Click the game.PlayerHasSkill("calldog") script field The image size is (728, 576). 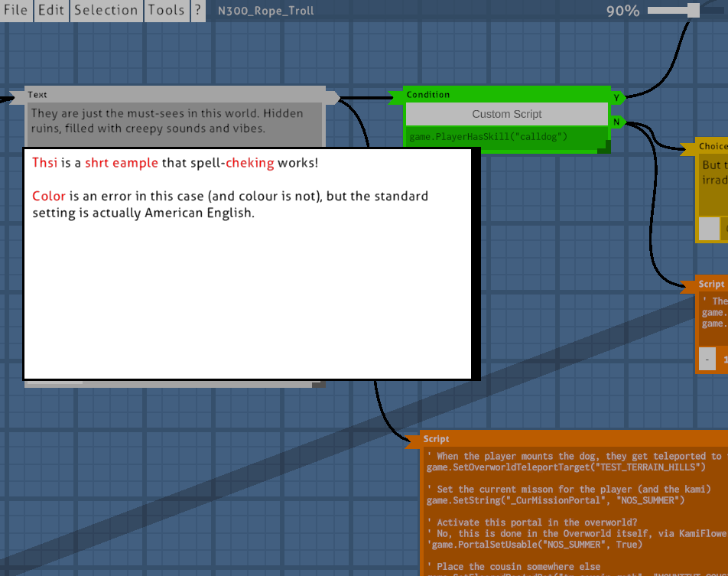[506, 137]
